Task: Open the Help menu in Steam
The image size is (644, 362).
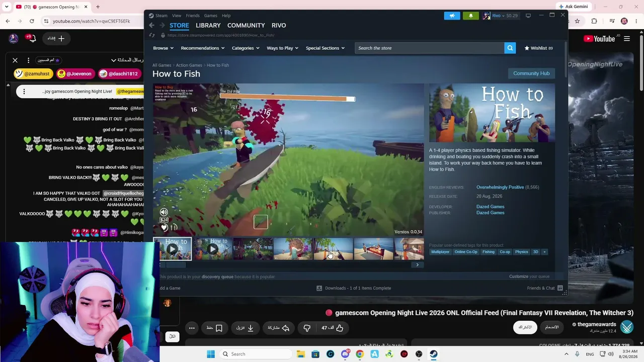Action: point(226,16)
